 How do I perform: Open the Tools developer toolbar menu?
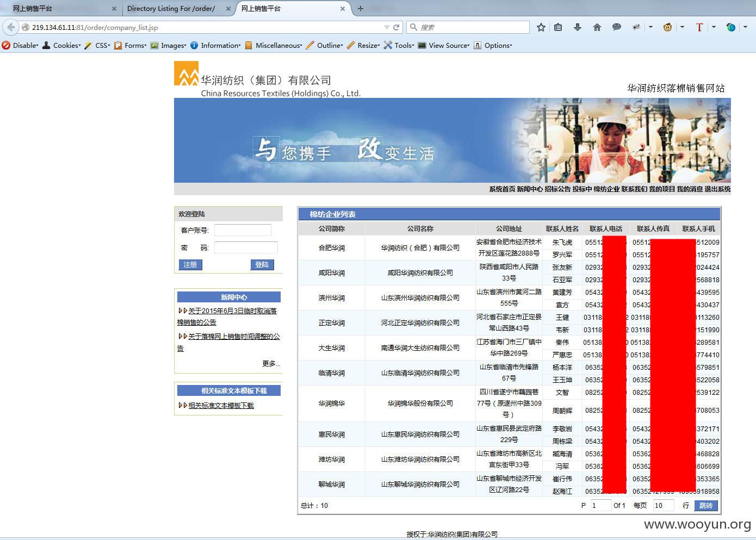[399, 46]
